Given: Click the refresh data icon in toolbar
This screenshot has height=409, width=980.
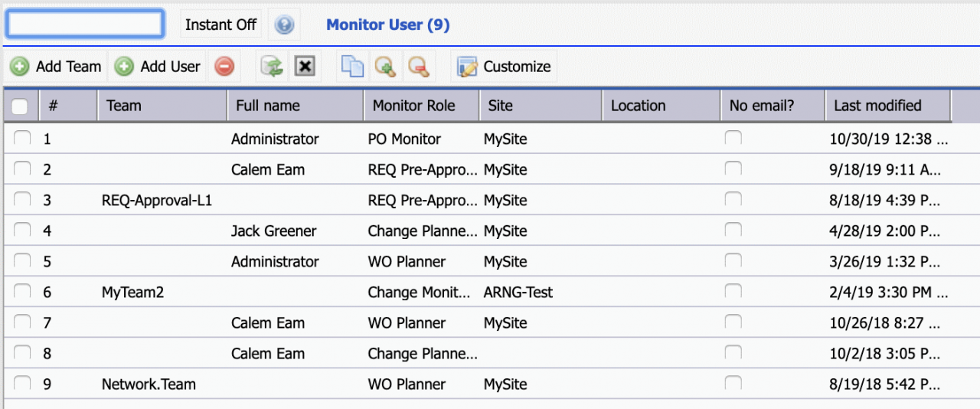Looking at the screenshot, I should tap(272, 67).
